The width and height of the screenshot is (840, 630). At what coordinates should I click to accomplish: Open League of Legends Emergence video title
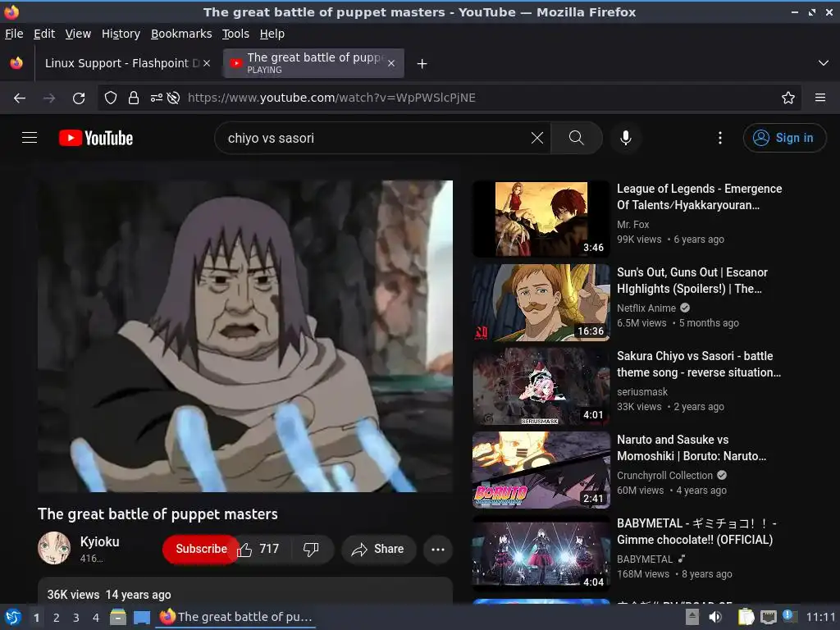pyautogui.click(x=699, y=197)
